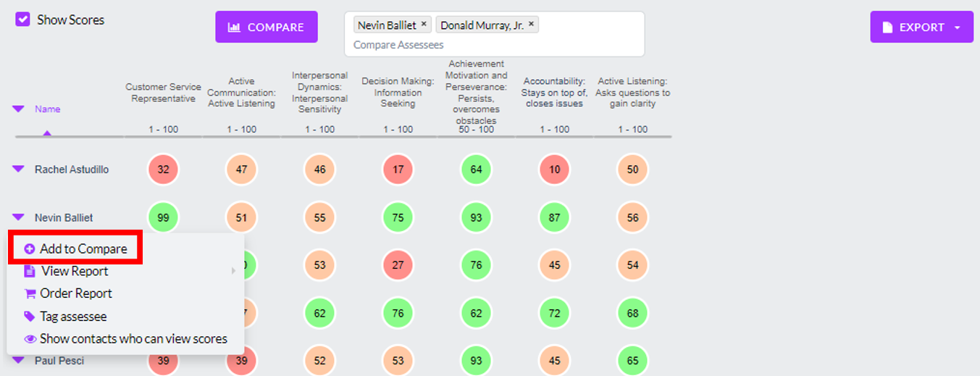The height and width of the screenshot is (376, 980).
Task: Uncheck the Show Scores checkbox
Action: [x=22, y=20]
